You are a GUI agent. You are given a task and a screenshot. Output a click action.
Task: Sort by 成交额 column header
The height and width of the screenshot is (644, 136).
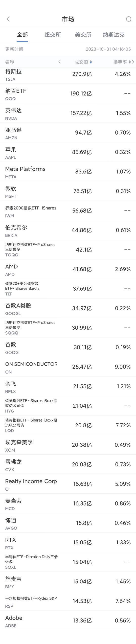click(81, 62)
